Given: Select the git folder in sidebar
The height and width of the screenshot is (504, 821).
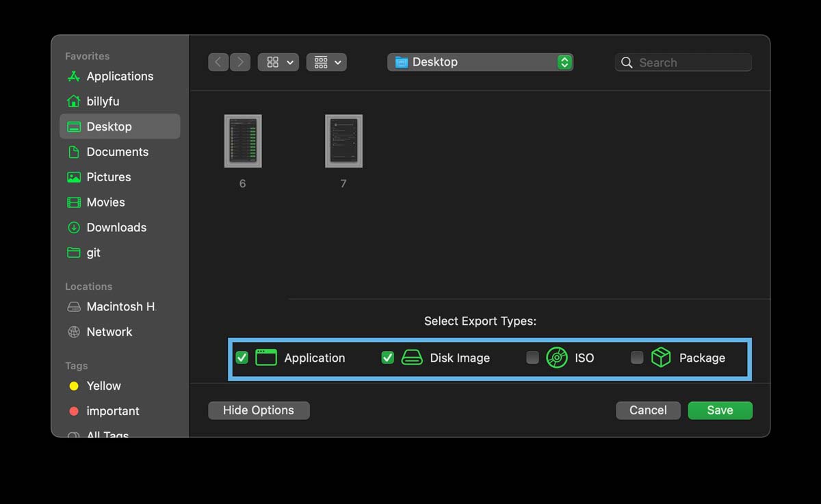Looking at the screenshot, I should pos(120,253).
